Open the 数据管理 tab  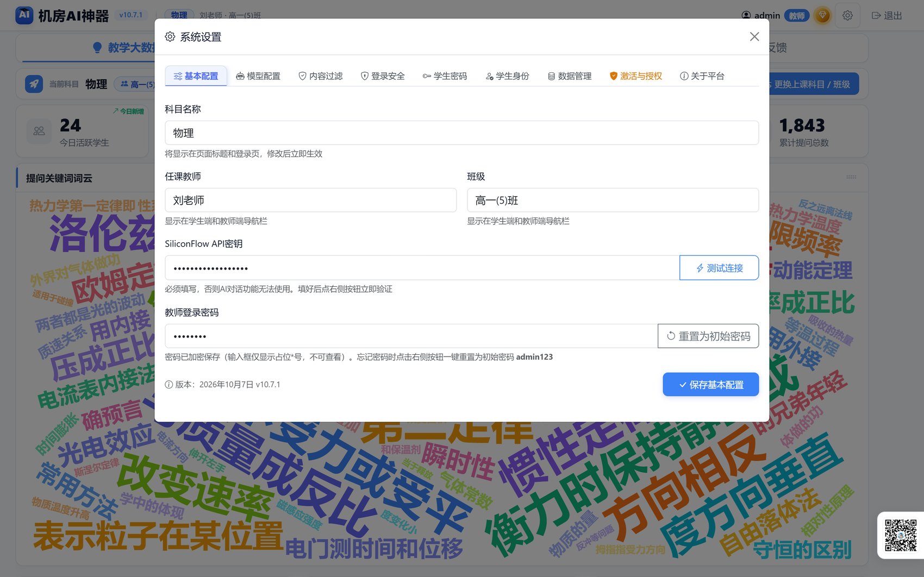(x=570, y=76)
